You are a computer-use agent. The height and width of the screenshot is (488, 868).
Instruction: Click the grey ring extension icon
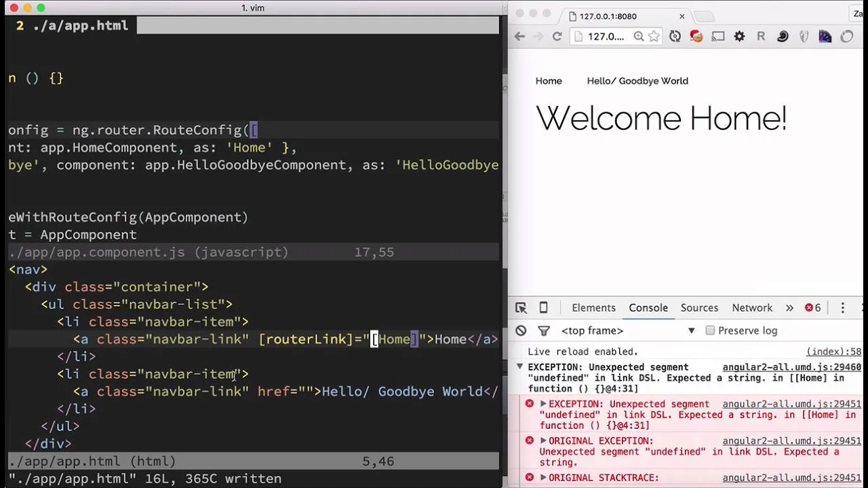[847, 37]
